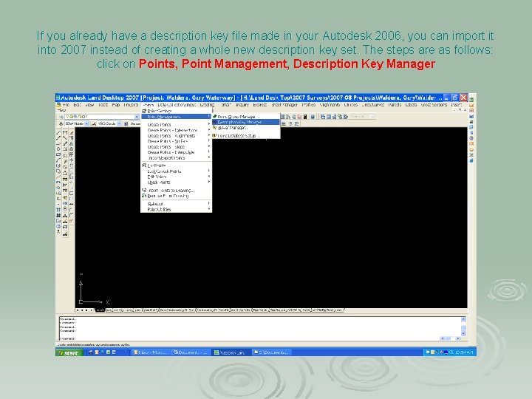Viewport: 532px width, 399px height.
Task: Open the Labels menu
Action: [x=411, y=105]
